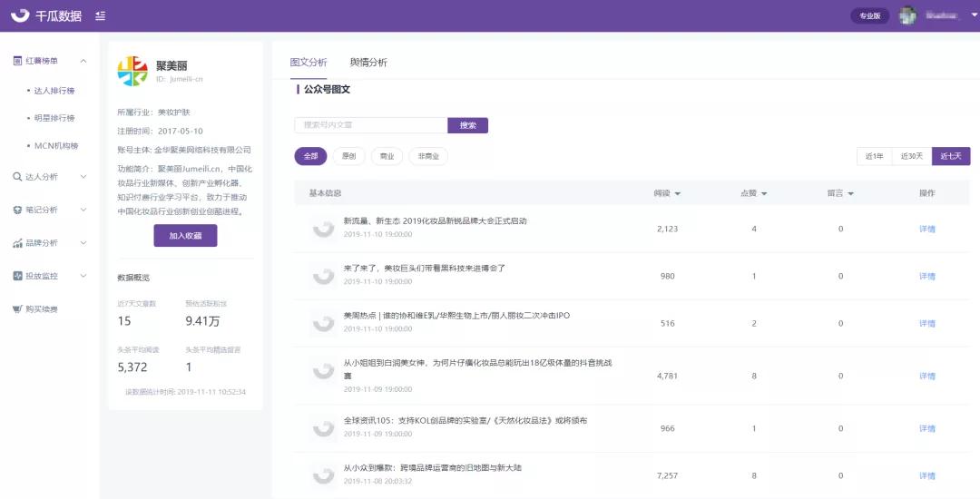Screen dimensions: 980x499
Task: Click the thumbnail of the 新流量、新生态 article
Action: (324, 229)
